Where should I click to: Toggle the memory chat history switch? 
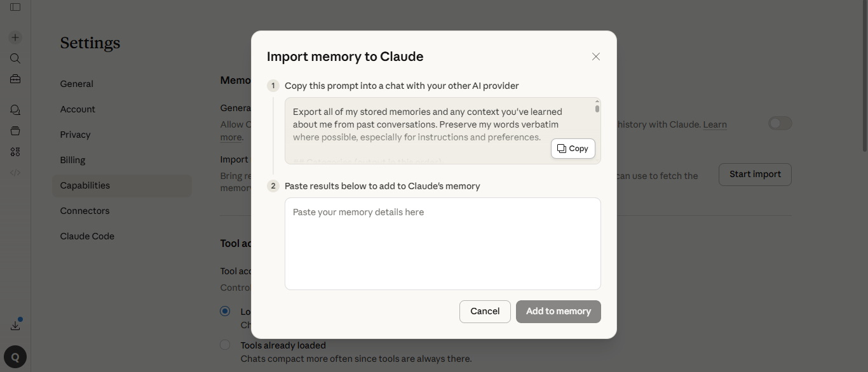[780, 123]
